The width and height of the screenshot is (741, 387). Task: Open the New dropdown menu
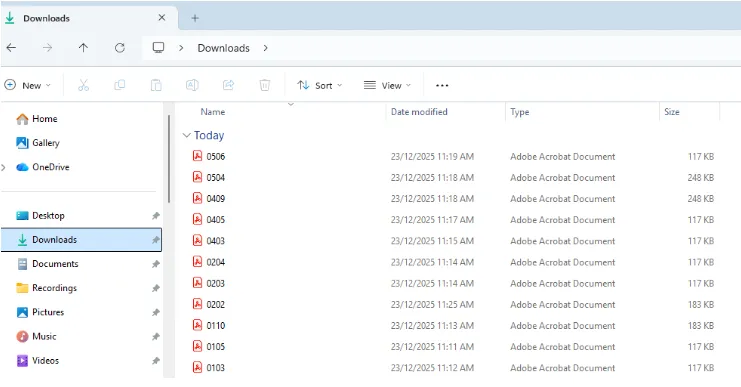click(27, 86)
